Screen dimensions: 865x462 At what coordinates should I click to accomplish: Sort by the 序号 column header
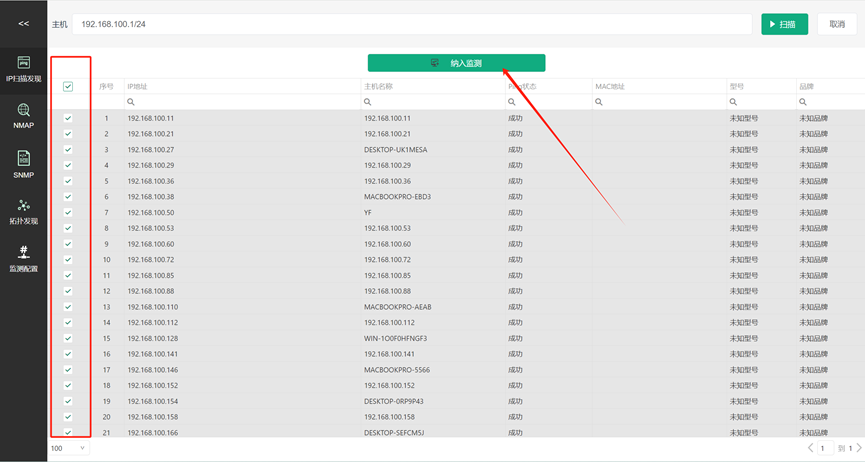(106, 87)
